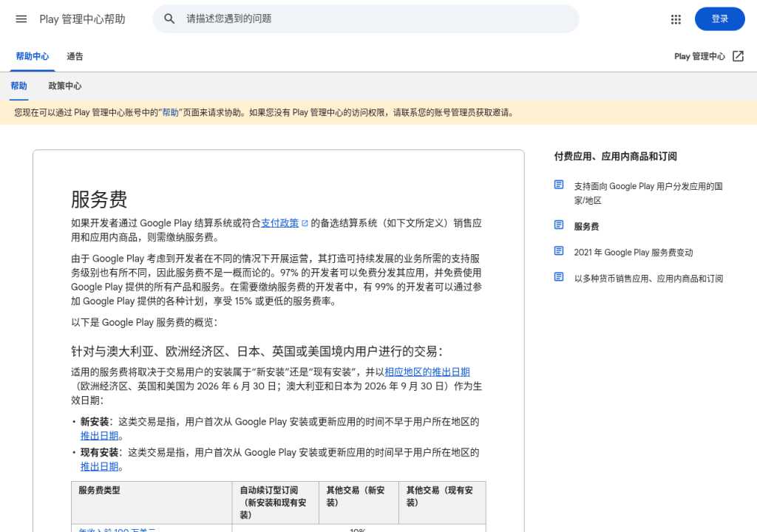
Task: Click the Play 管理中心帮助 site title
Action: tap(82, 18)
